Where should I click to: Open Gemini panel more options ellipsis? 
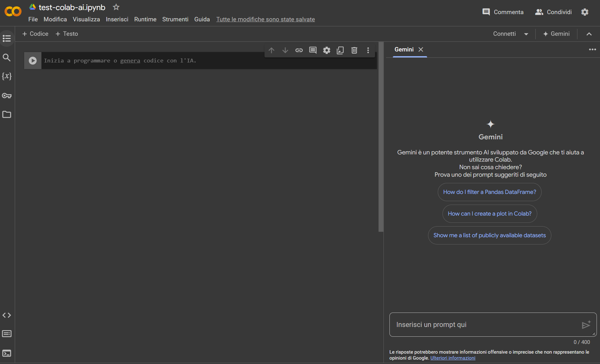pyautogui.click(x=592, y=50)
